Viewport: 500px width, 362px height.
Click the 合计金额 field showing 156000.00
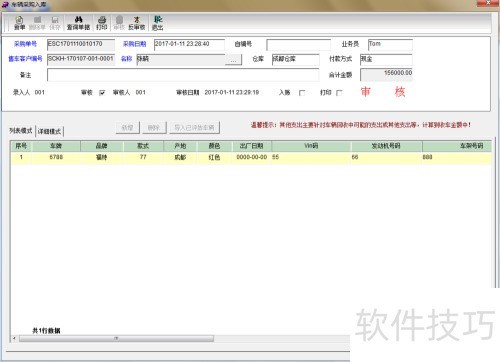click(x=386, y=75)
